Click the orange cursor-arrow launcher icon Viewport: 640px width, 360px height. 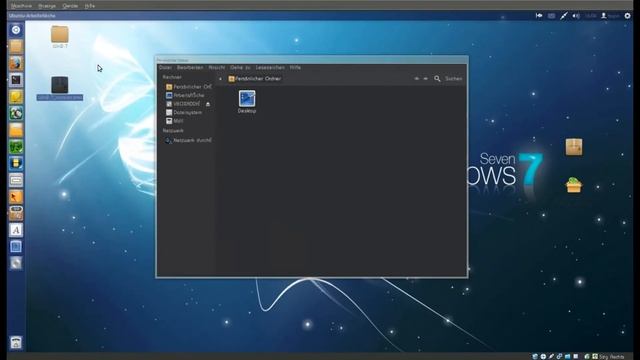(16, 197)
